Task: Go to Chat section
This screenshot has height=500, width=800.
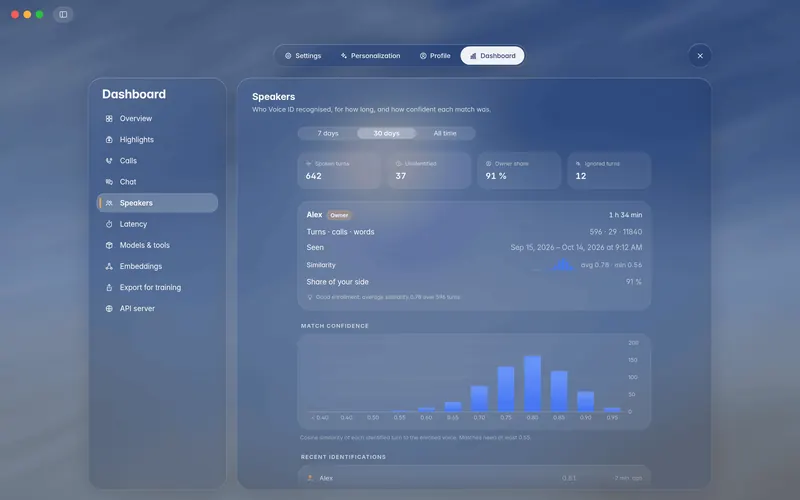Action: click(x=157, y=182)
